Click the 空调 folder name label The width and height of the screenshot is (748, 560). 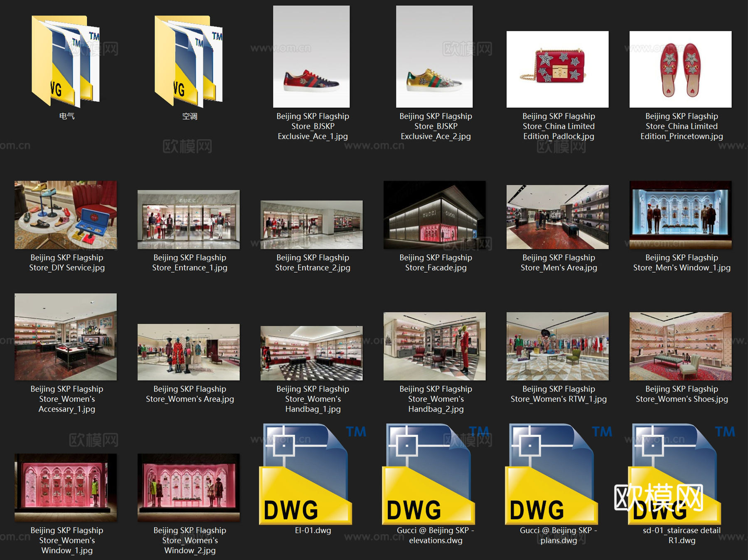coord(190,116)
